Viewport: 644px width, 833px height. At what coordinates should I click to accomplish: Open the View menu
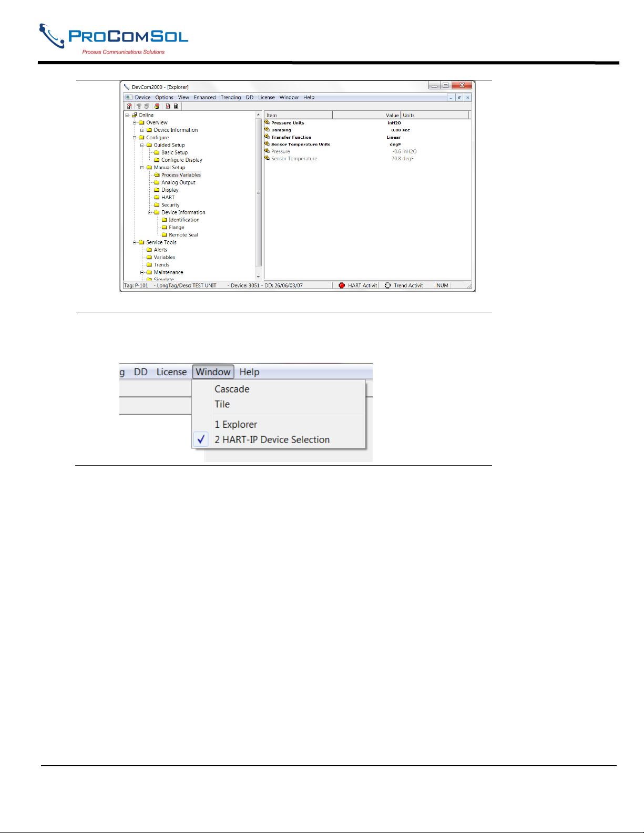(183, 97)
